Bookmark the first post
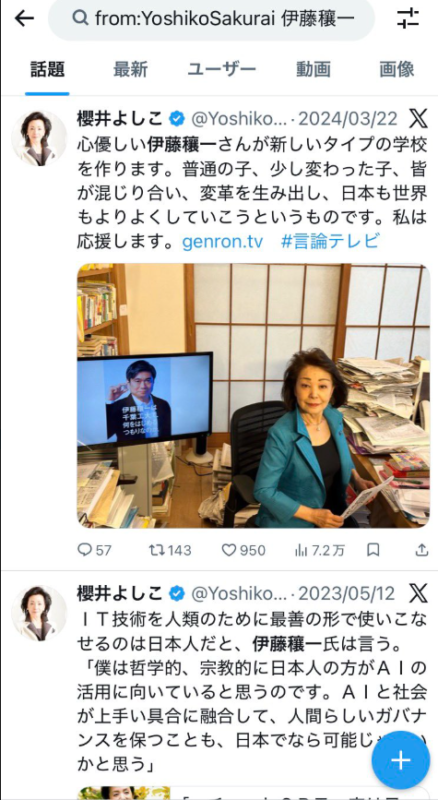The image size is (438, 800). (373, 549)
